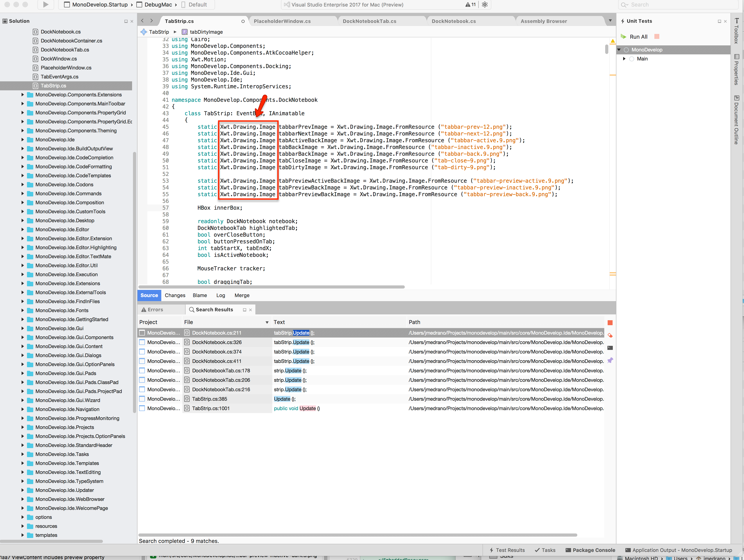Open the Document Outline side panel
This screenshot has width=744, height=560.
tap(736, 120)
